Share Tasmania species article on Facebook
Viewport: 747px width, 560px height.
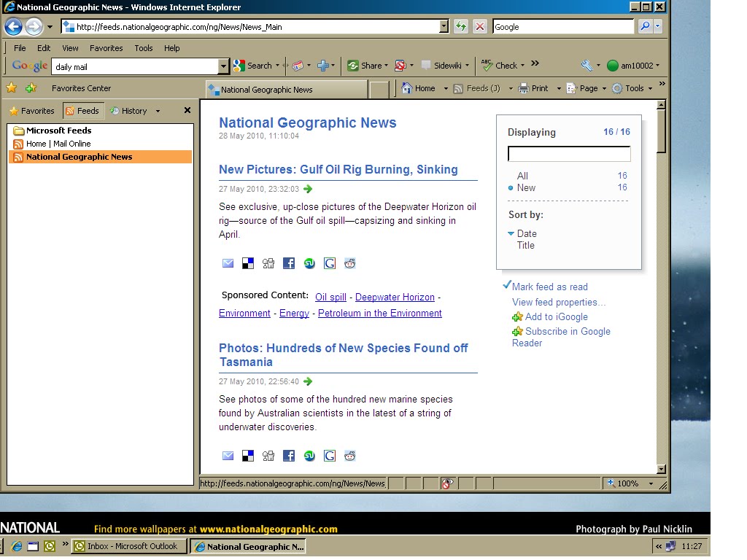289,456
